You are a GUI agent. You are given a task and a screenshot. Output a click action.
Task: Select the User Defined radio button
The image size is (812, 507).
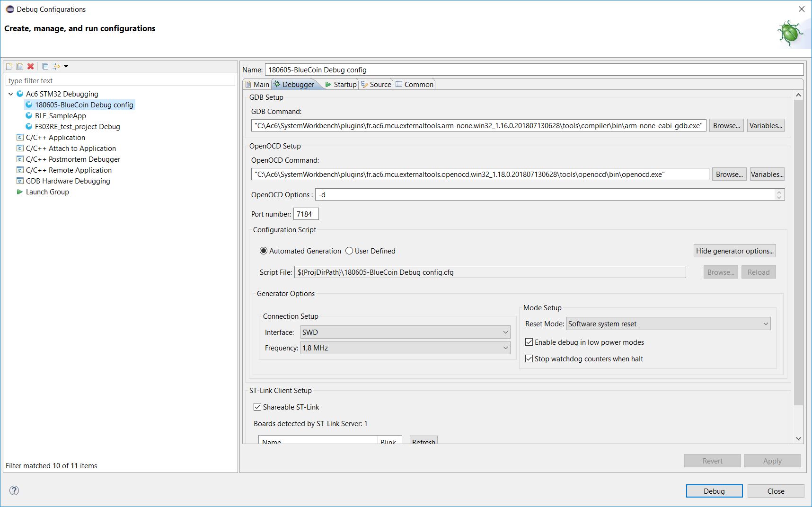click(x=349, y=251)
